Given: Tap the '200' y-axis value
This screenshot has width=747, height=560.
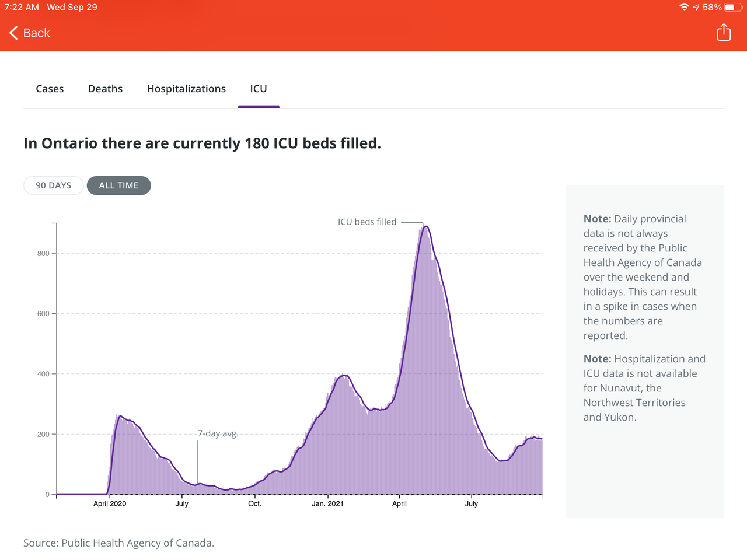Looking at the screenshot, I should [43, 434].
